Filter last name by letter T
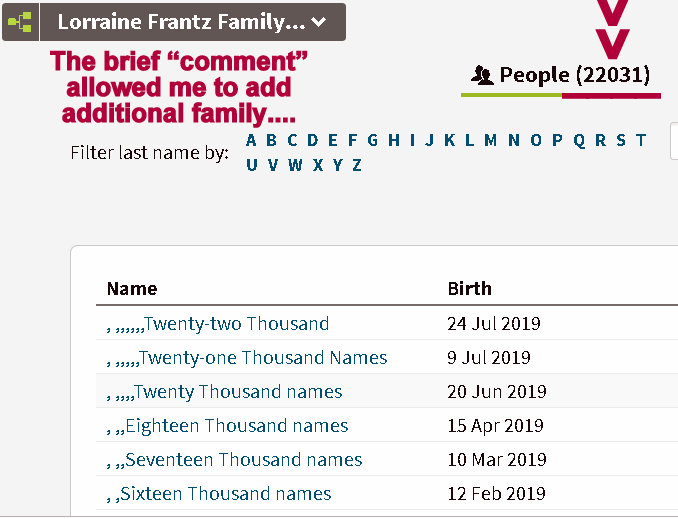This screenshot has height=519, width=678. click(640, 140)
